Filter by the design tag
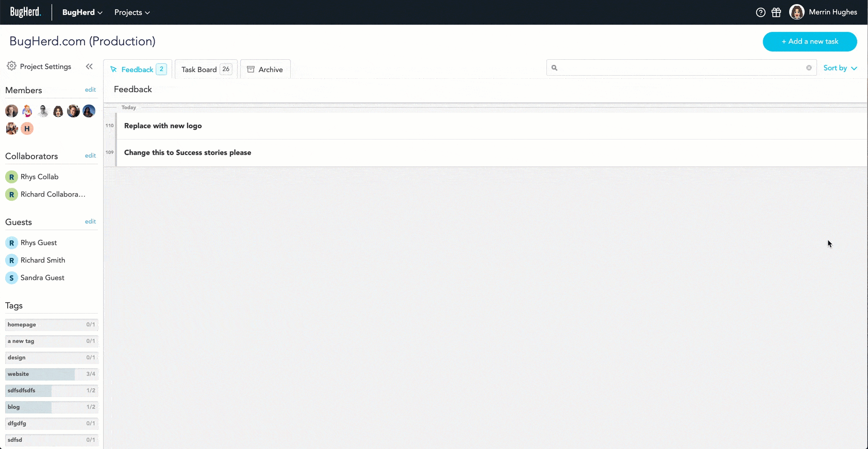The height and width of the screenshot is (449, 868). (52, 358)
